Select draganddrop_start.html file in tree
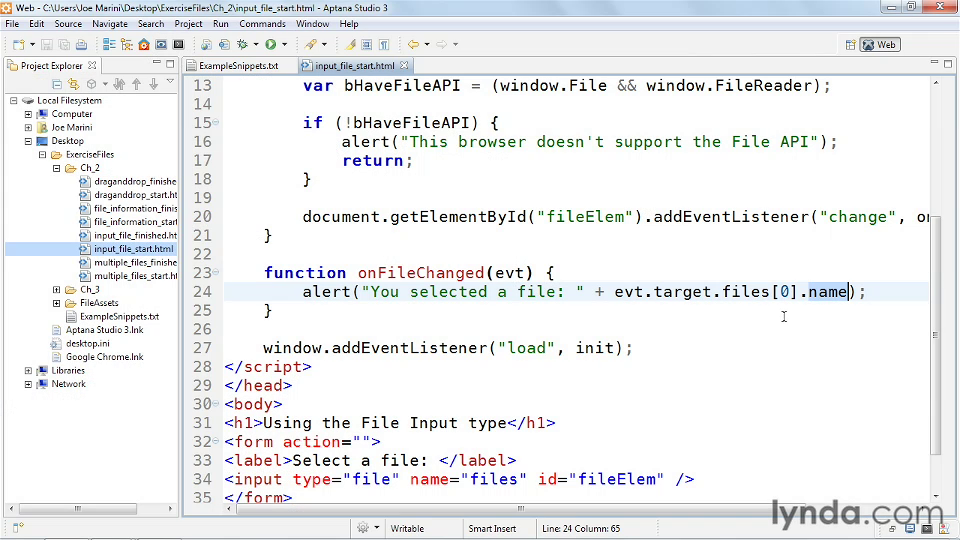960x540 pixels. coord(135,195)
